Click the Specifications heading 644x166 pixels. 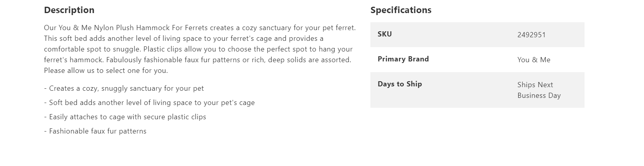pos(401,10)
